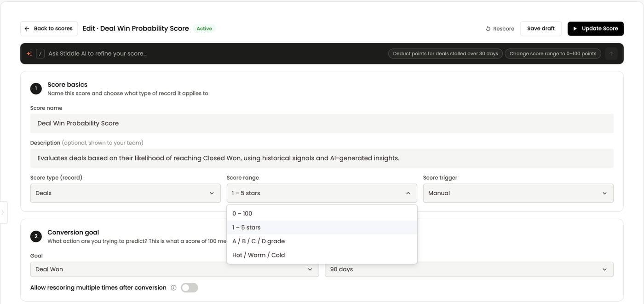Click the info icon beside rescoring option

pos(173,288)
